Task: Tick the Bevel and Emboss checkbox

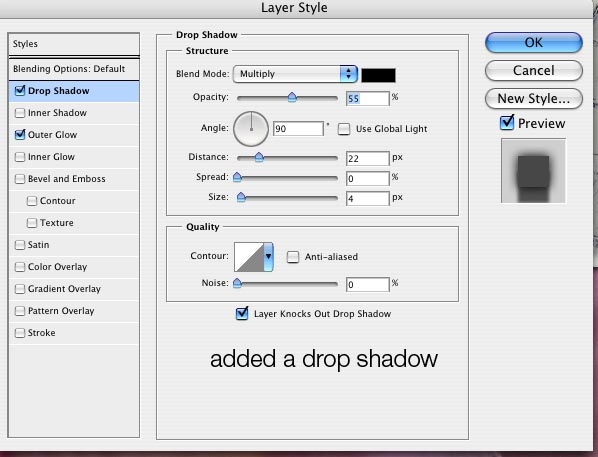Action: pos(20,179)
